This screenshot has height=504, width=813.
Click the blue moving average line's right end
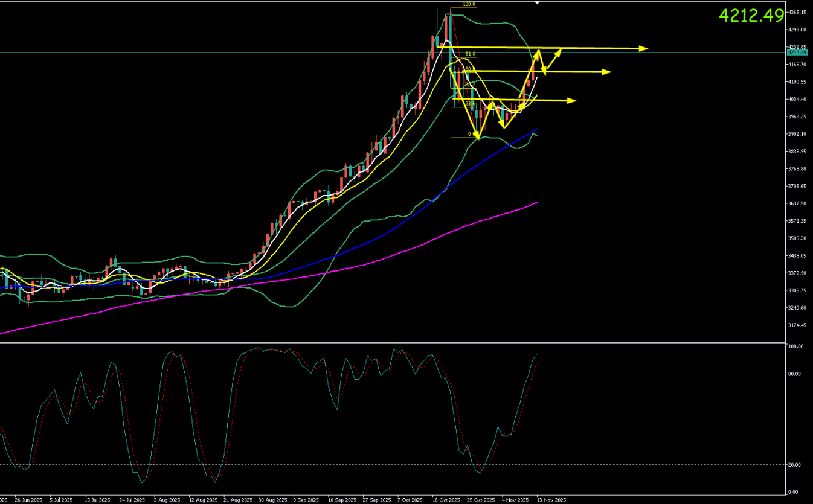[x=537, y=129]
